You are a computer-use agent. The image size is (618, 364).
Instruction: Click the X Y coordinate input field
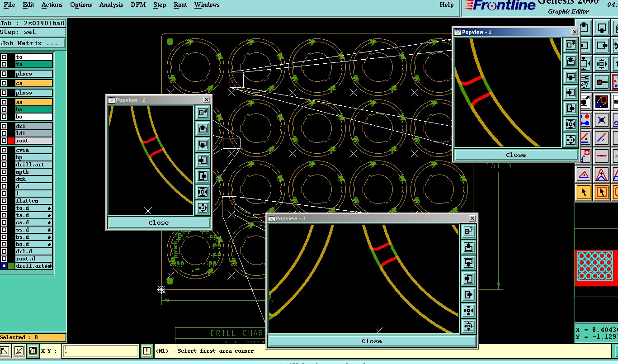(x=101, y=351)
